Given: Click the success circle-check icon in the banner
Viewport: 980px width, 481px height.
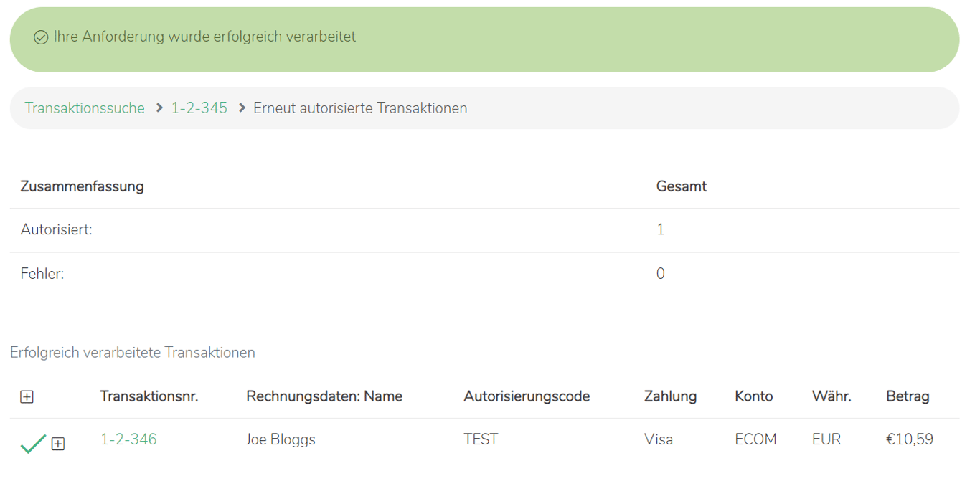Looking at the screenshot, I should 41,37.
